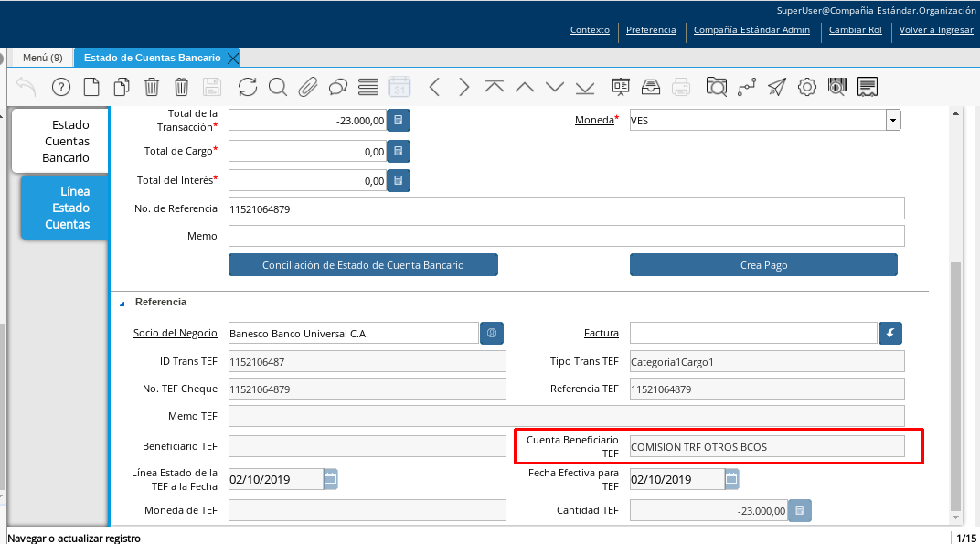Create a new record with the blank page icon

[x=91, y=87]
